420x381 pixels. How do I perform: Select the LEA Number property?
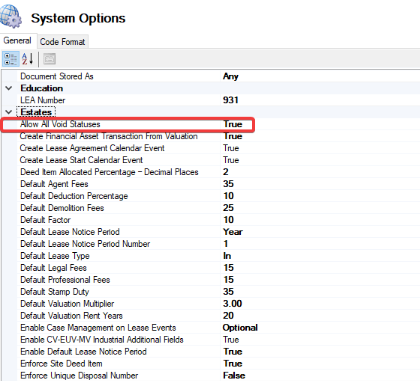coord(43,100)
